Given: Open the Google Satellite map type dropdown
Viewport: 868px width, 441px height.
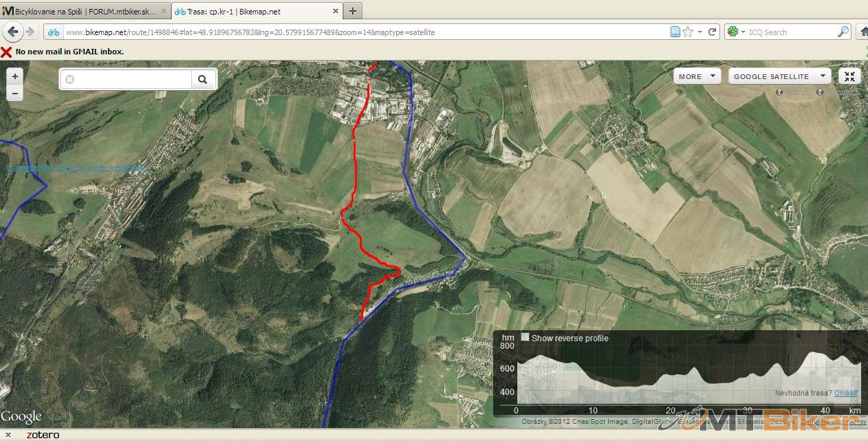Looking at the screenshot, I should [x=779, y=76].
